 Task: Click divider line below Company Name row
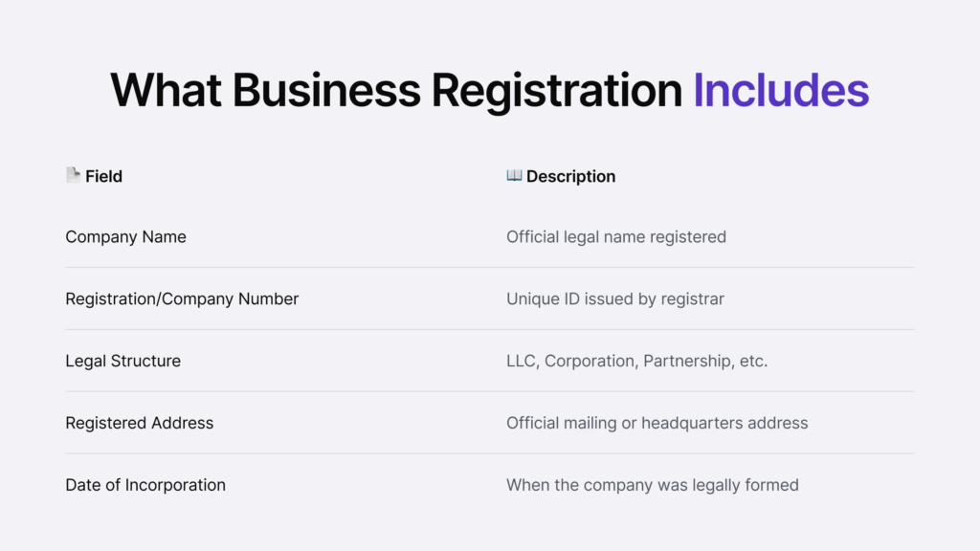[490, 267]
